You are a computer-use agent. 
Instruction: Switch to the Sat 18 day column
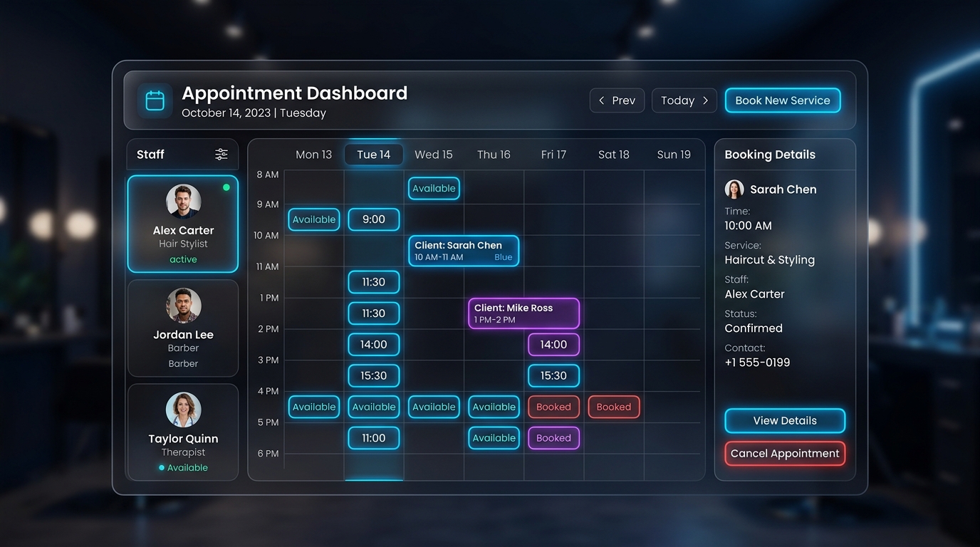(614, 155)
